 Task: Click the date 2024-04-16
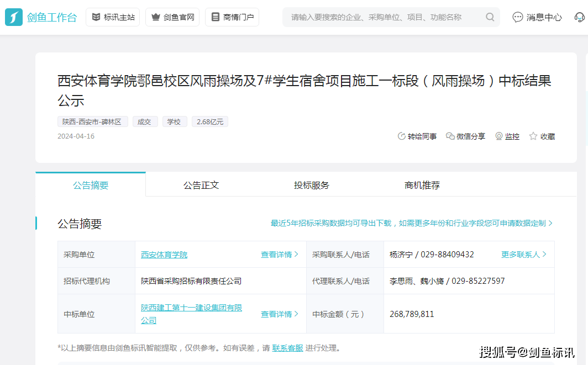point(76,136)
